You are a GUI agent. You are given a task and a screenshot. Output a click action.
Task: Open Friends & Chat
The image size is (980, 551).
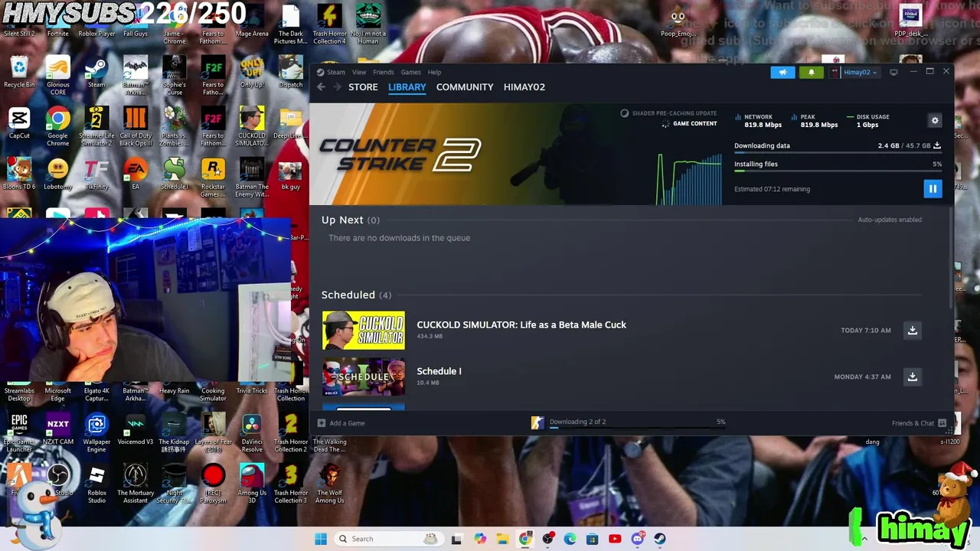[x=919, y=422]
